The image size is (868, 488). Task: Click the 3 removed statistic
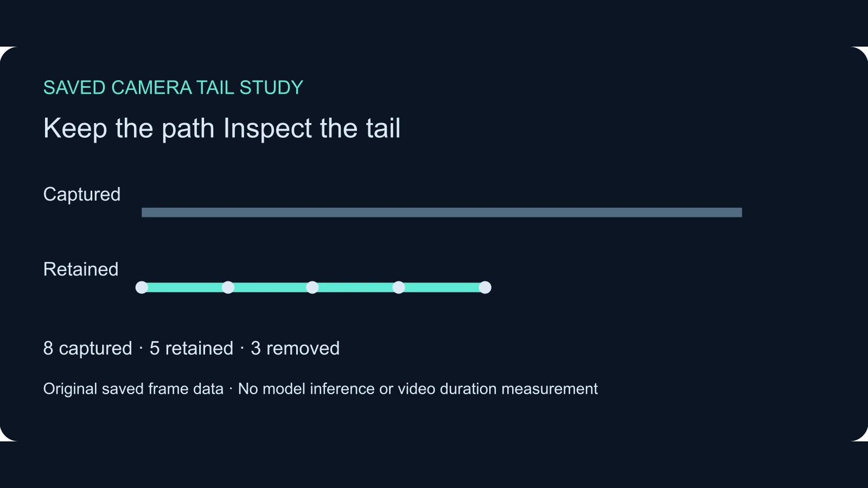pos(295,349)
